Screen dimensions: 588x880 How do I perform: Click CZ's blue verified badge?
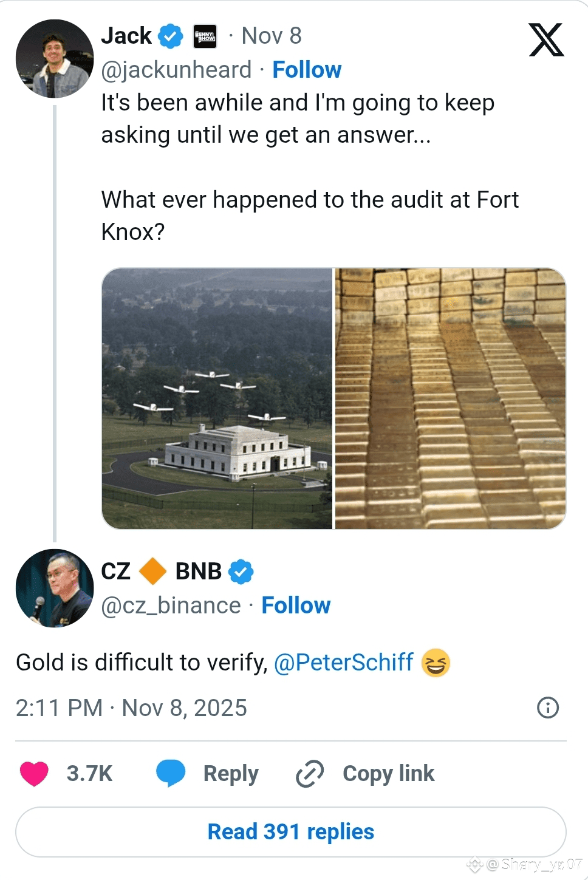241,571
